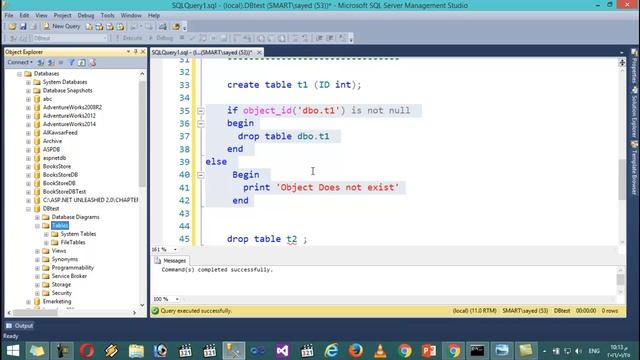Click the Object Explorer pin icon
Screen dimensions: 640x360
(x=136, y=52)
